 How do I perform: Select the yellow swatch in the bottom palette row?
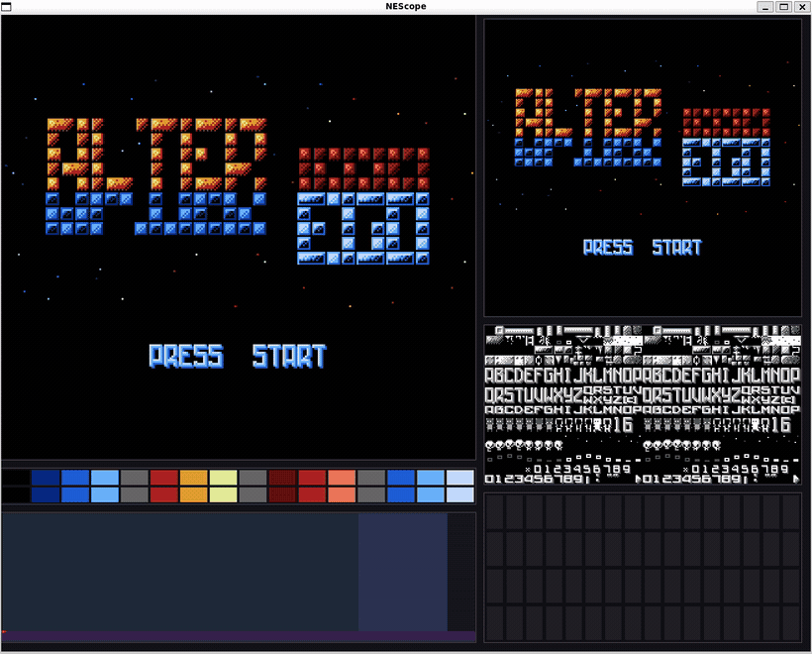pyautogui.click(x=223, y=494)
